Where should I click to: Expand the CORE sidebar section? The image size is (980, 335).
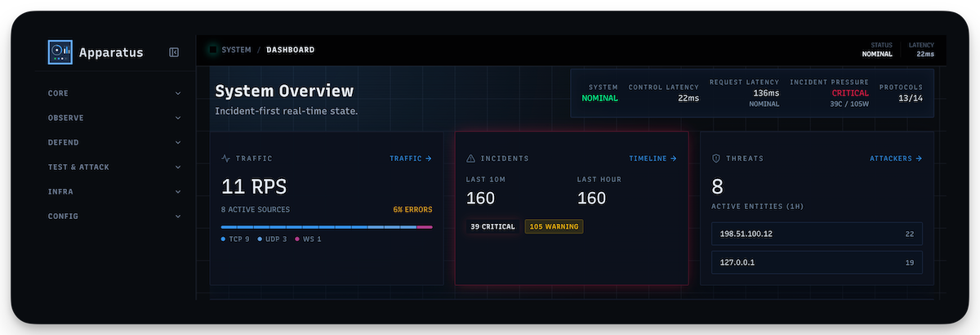(x=114, y=93)
